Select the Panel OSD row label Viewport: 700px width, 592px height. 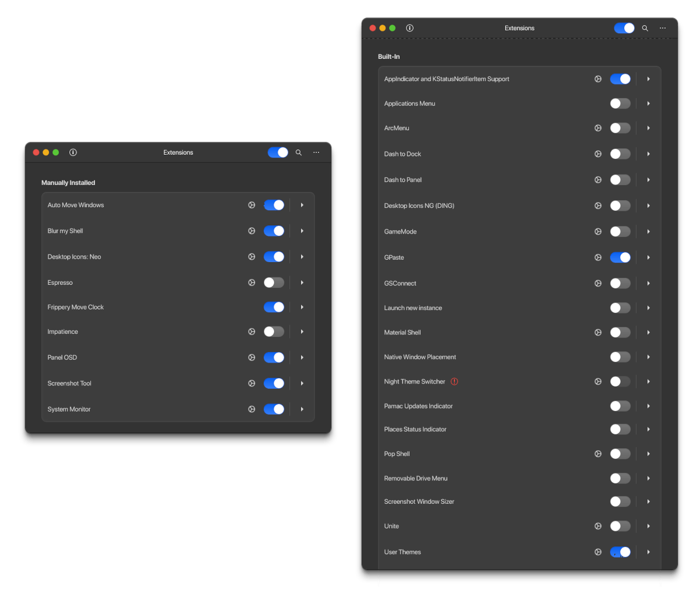pyautogui.click(x=62, y=357)
